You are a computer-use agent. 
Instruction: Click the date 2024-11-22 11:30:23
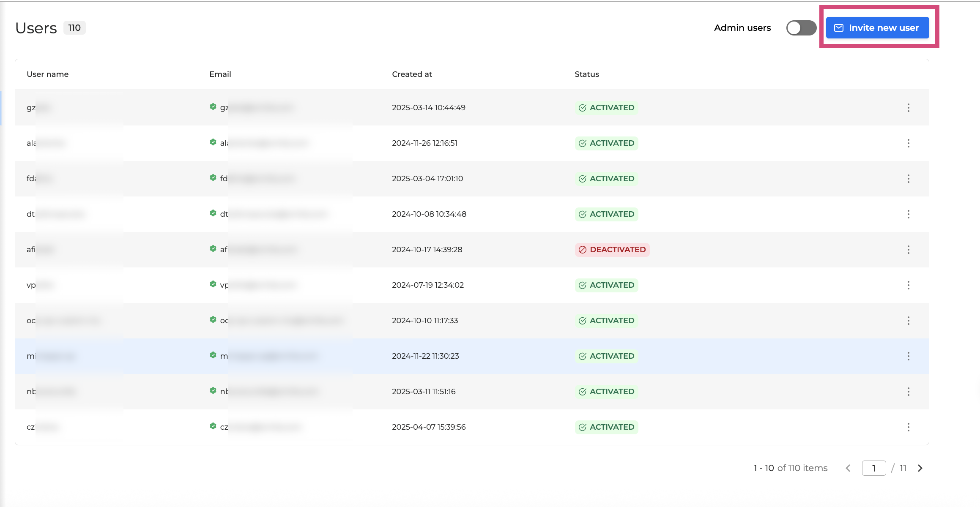[x=425, y=356]
